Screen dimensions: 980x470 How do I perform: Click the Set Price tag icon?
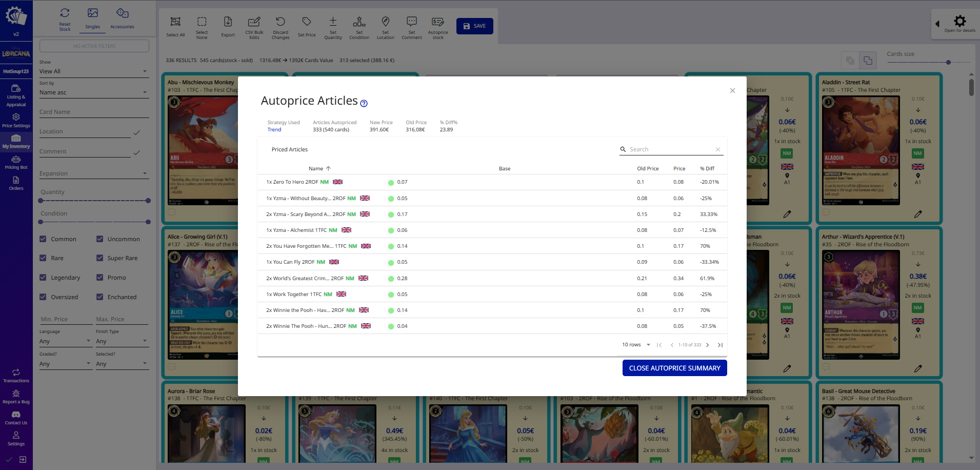click(x=307, y=22)
